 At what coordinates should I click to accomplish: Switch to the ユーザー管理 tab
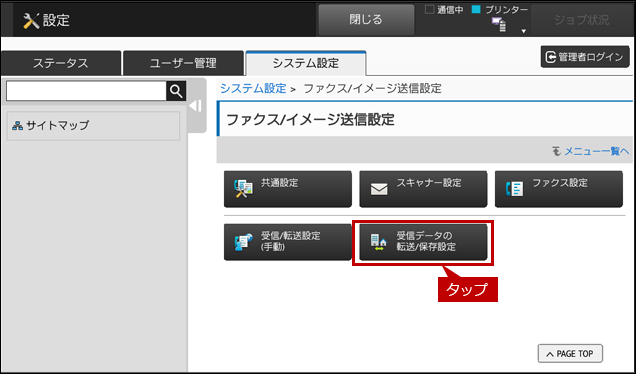(x=183, y=63)
